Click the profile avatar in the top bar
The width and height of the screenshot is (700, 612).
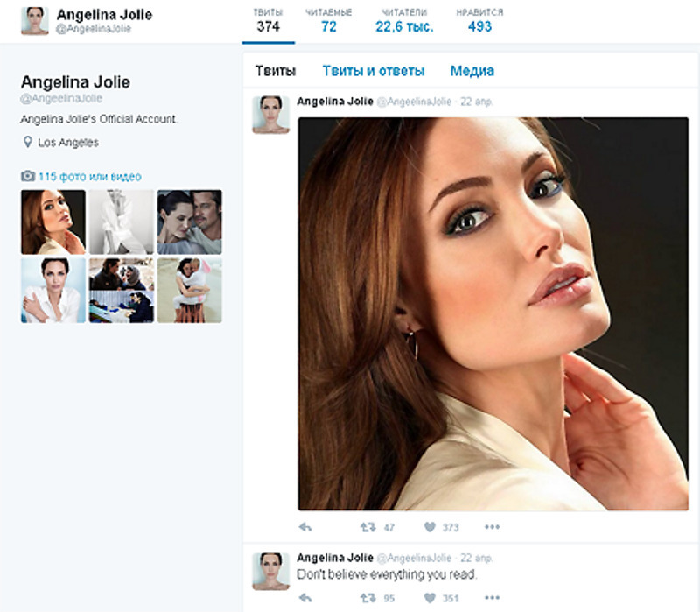coord(34,21)
